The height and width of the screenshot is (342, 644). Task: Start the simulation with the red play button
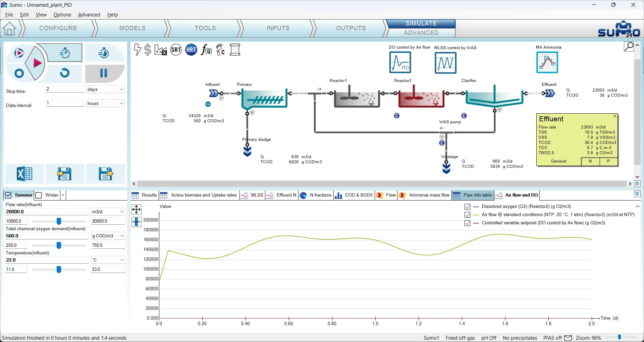(x=37, y=63)
